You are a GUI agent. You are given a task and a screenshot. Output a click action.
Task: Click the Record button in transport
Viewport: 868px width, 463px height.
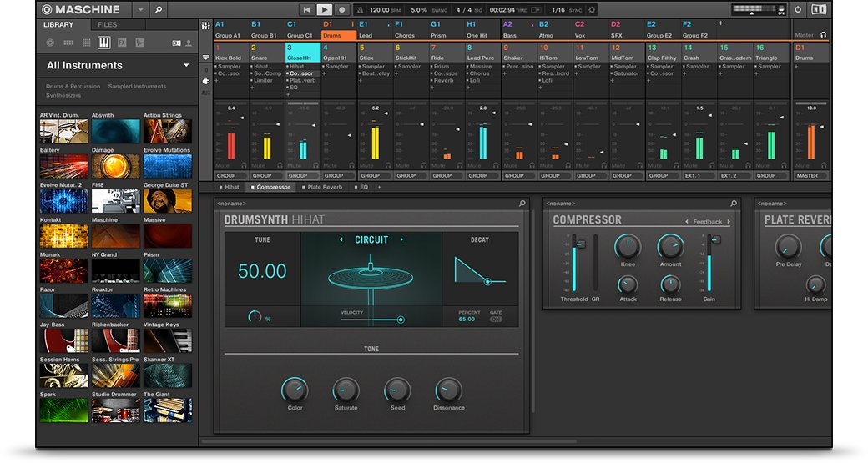(342, 10)
